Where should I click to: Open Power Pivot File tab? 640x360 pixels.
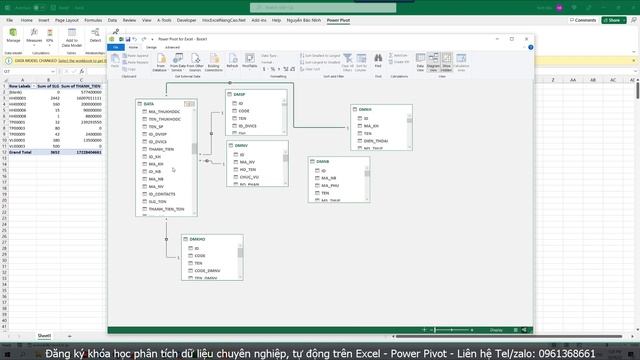tap(116, 47)
